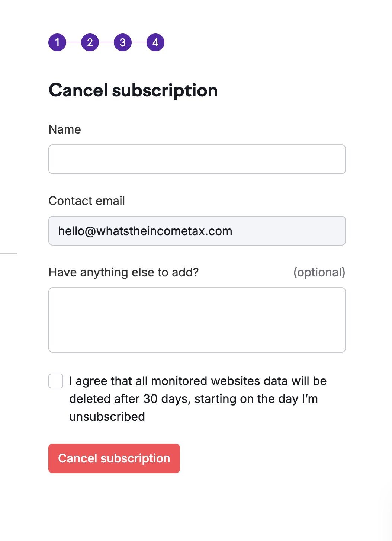Click the connector line between steps 1 and 2
Screen dimensions: 392x541
click(x=74, y=42)
